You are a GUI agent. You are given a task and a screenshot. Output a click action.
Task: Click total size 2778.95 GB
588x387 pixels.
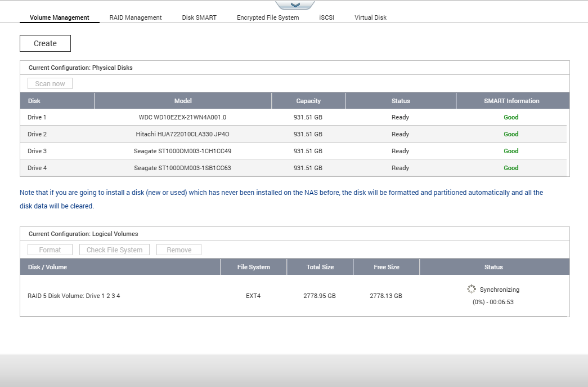320,296
